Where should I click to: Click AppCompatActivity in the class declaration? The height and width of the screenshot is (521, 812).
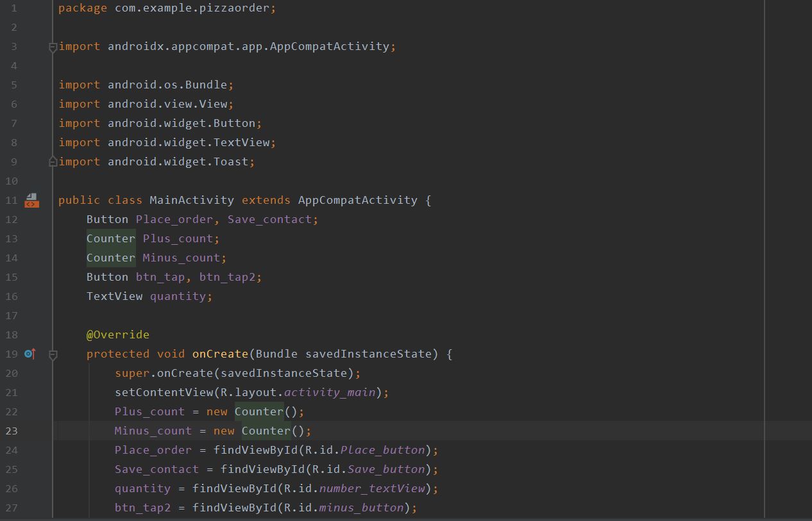click(357, 199)
